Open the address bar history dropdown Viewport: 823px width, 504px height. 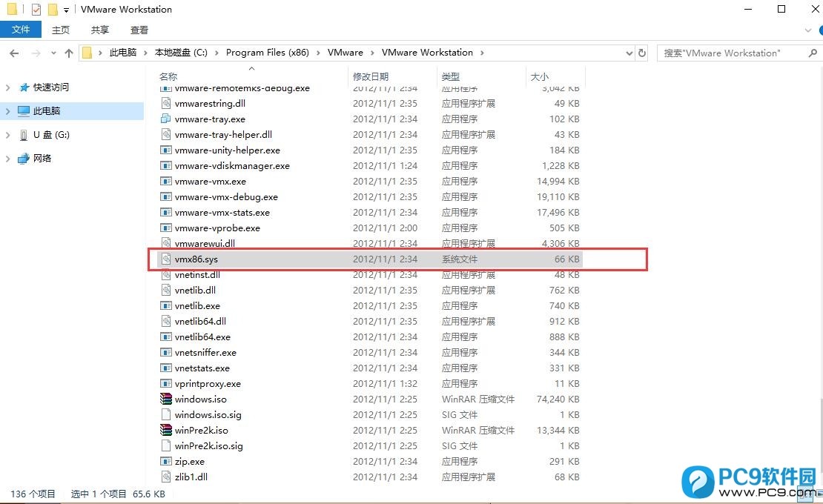coord(629,53)
